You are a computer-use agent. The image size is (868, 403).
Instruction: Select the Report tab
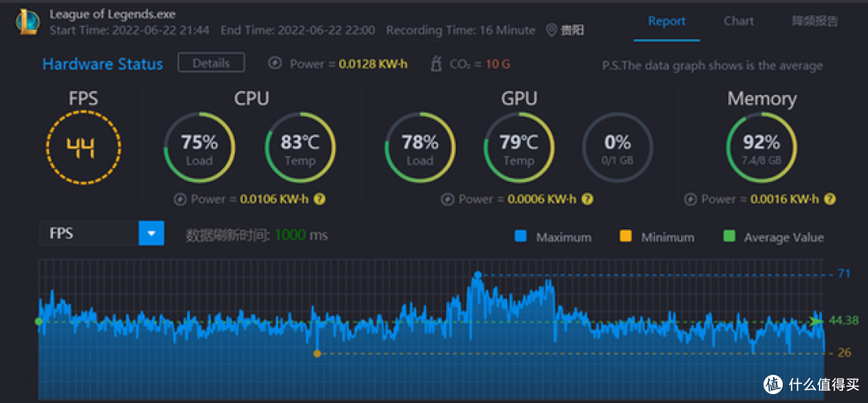pos(667,22)
